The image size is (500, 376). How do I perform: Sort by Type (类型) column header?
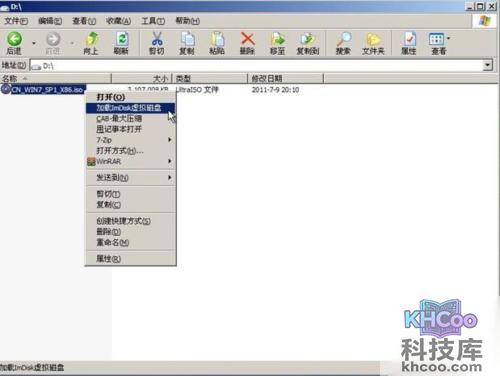tap(210, 78)
